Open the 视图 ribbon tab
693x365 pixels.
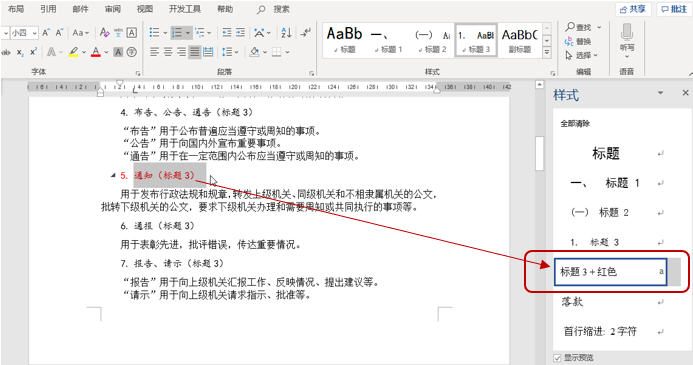pos(145,9)
